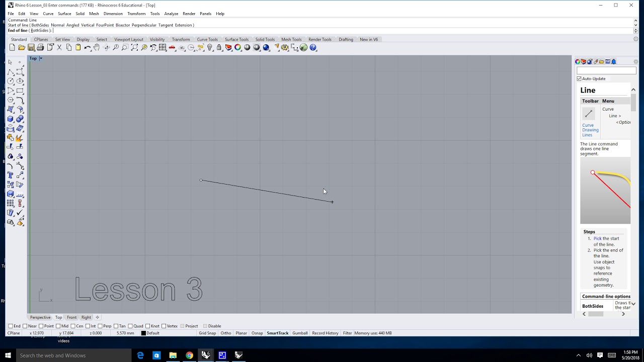Switch to the Drafting toolbar tab
The height and width of the screenshot is (362, 644).
pyautogui.click(x=346, y=39)
